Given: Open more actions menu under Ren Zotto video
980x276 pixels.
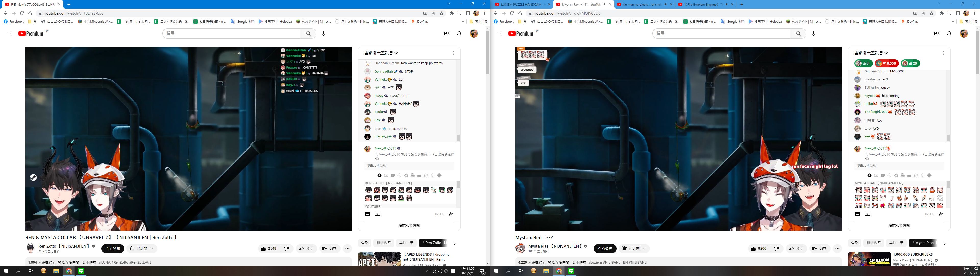Looking at the screenshot, I should tap(347, 249).
